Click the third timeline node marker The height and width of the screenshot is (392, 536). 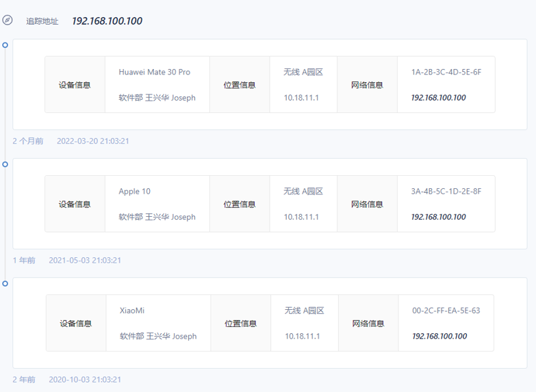click(5, 283)
